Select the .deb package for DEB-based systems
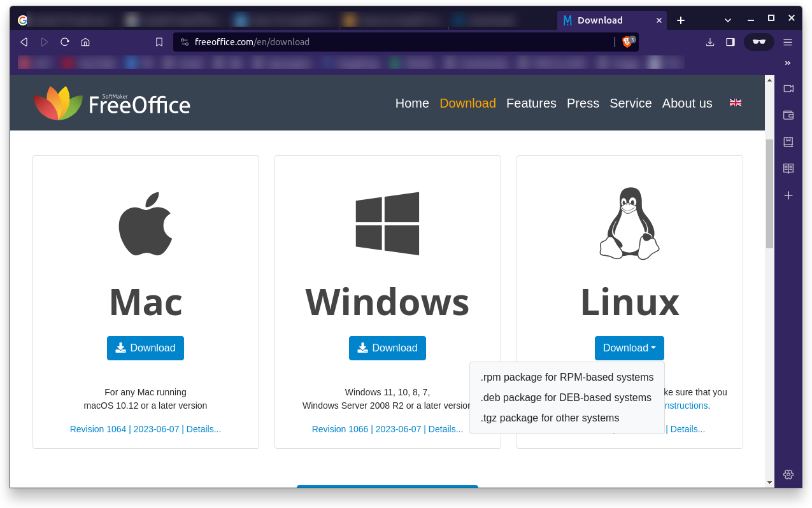Image resolution: width=812 pixels, height=508 pixels. pyautogui.click(x=566, y=397)
